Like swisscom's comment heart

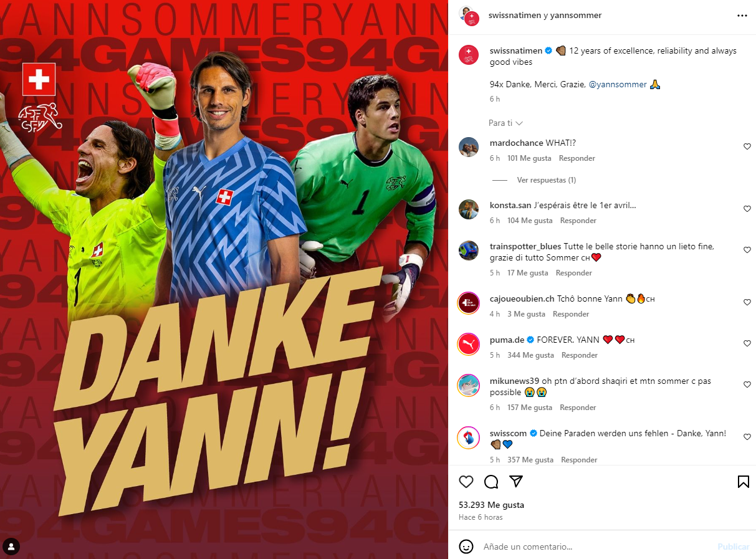click(747, 437)
